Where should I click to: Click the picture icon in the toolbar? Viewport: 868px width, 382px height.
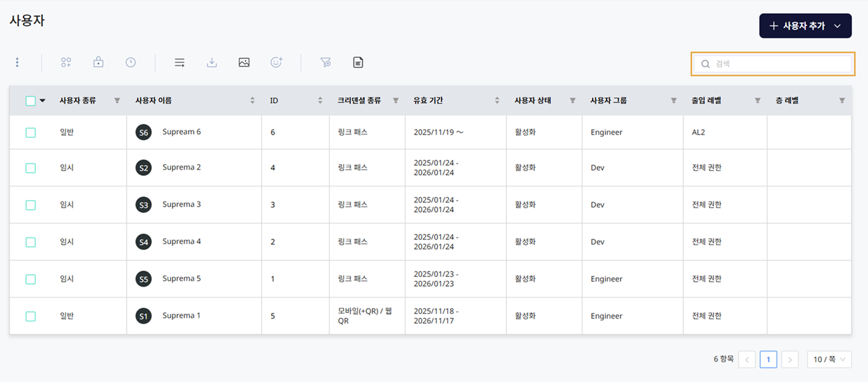(244, 63)
